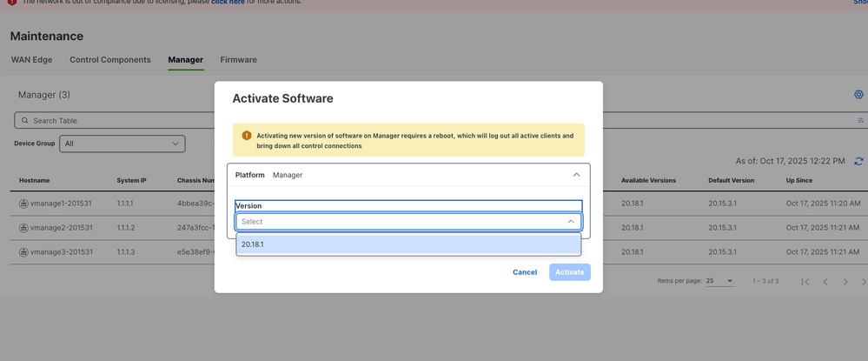
Task: Click the filter icon at search bar's right end
Action: [861, 120]
